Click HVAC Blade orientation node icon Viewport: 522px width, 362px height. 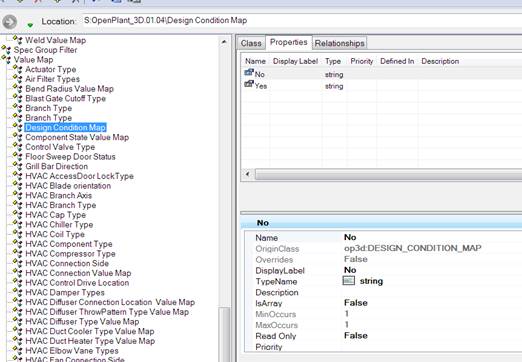tap(18, 185)
